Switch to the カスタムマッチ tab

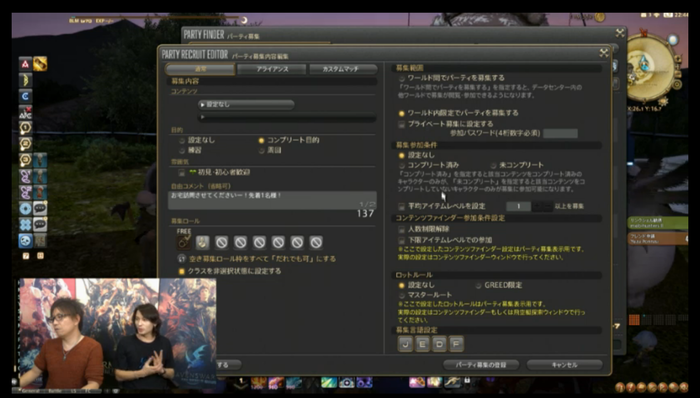(343, 69)
